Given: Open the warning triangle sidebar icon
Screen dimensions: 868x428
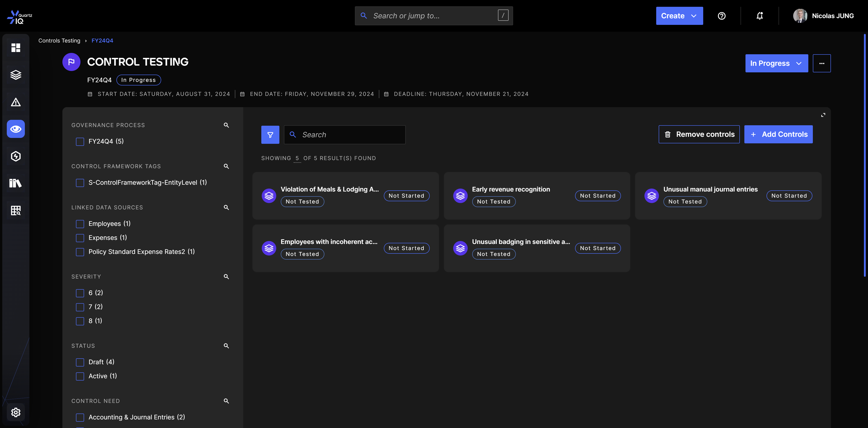Looking at the screenshot, I should click(x=16, y=102).
